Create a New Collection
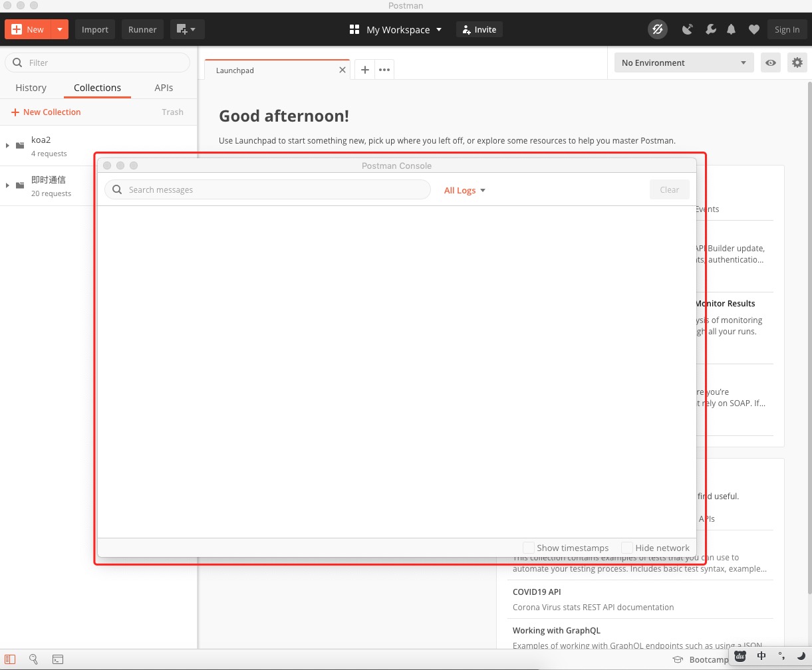Screen dimensions: 812x670 pyautogui.click(x=46, y=112)
